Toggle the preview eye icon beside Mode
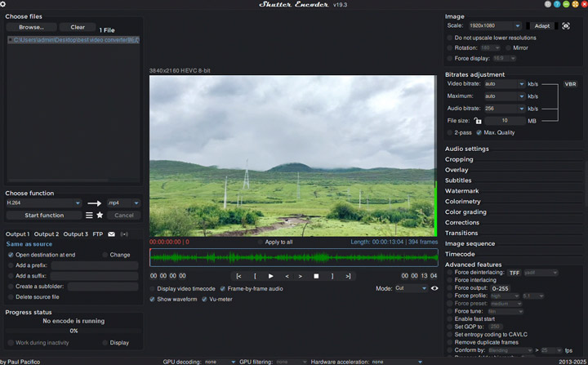 click(434, 288)
